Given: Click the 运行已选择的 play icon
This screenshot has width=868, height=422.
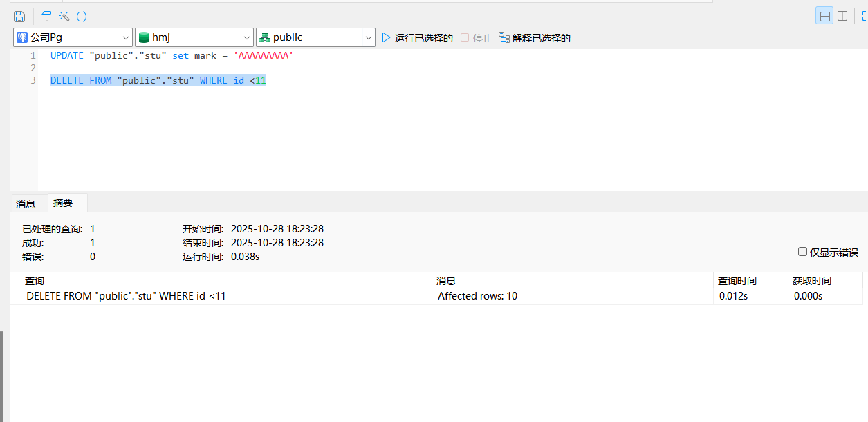Looking at the screenshot, I should click(x=387, y=37).
